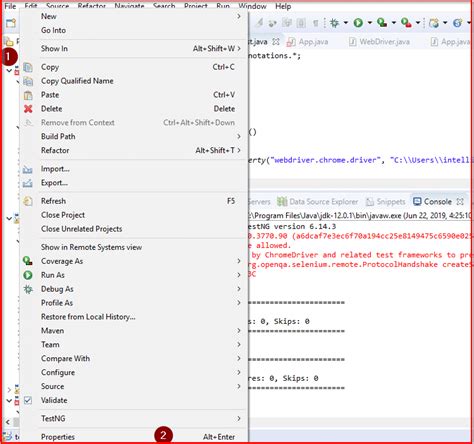Open dropdown arrow next to Run toolbar icon
The width and height of the screenshot is (474, 444).
pyautogui.click(x=370, y=23)
